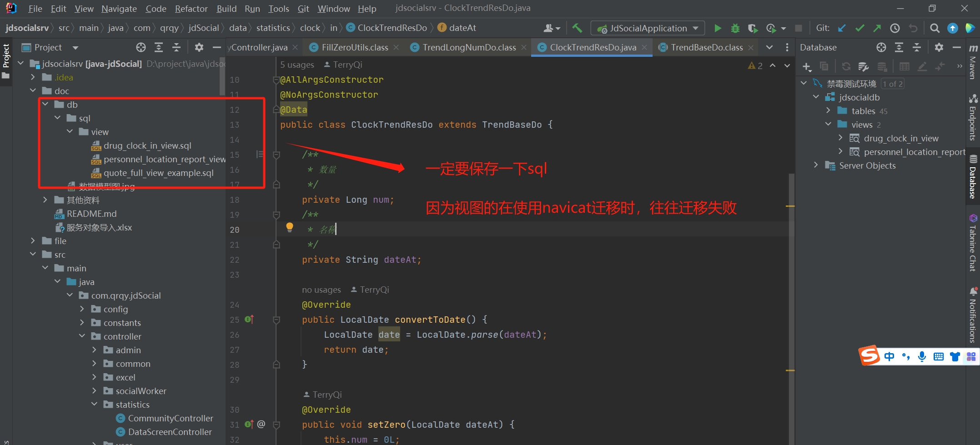Start debugging with the bug icon

[x=735, y=28]
